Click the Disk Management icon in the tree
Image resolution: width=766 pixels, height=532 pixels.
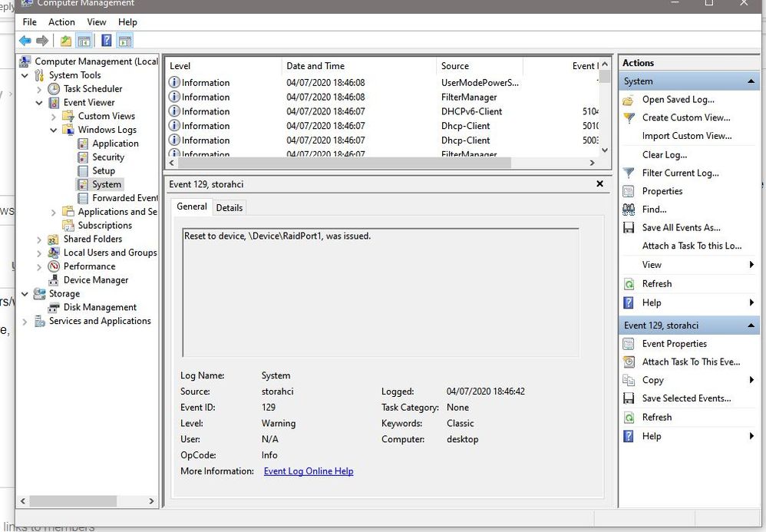[x=54, y=307]
